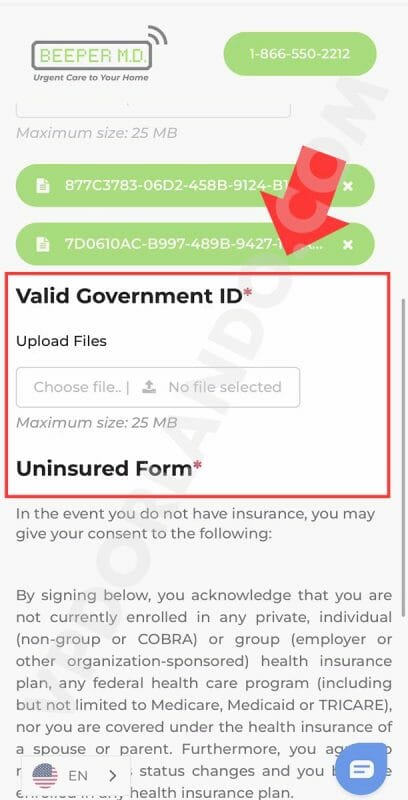
Task: Click upload arrow icon in Government ID field
Action: tap(149, 387)
